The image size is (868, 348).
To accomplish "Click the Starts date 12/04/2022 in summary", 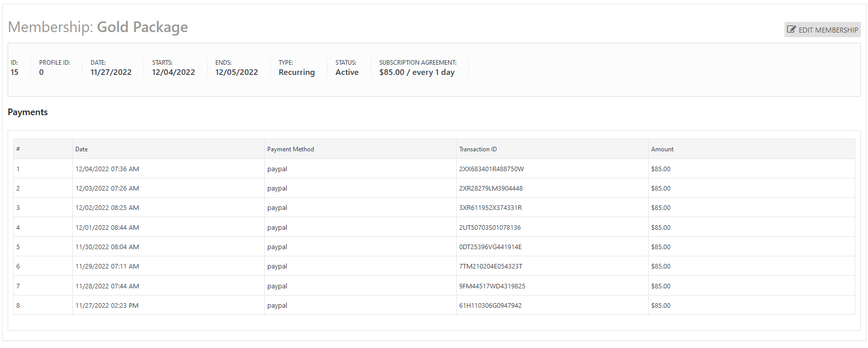I will coord(174,72).
